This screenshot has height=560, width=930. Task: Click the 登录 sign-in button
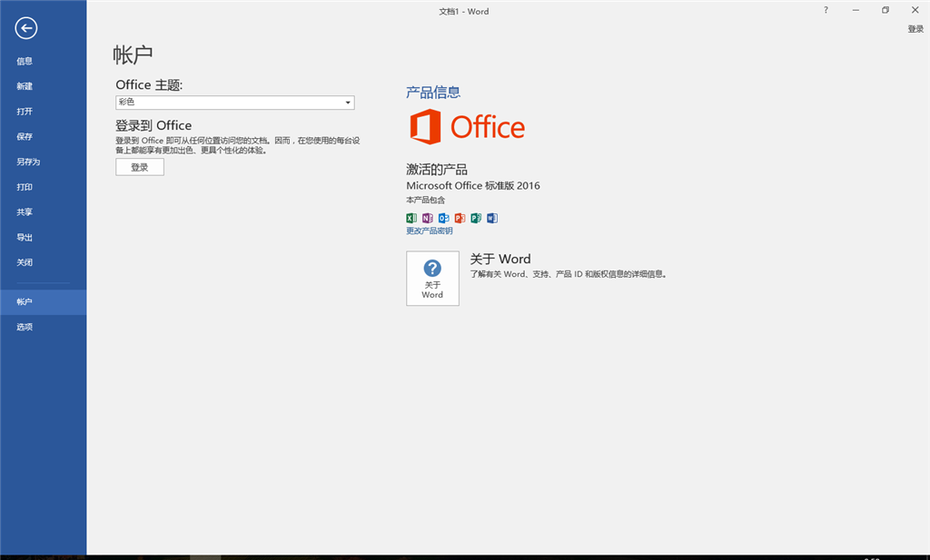click(140, 167)
